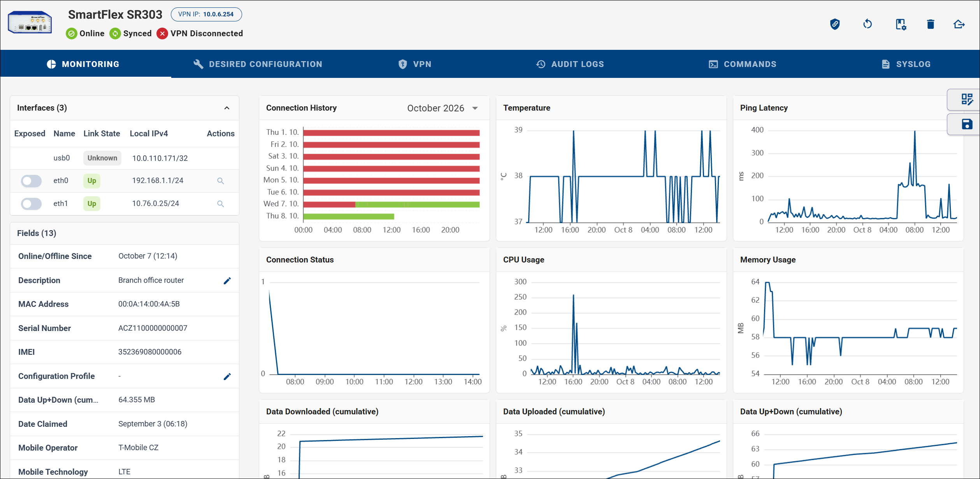Click the October 7 (12:14) value
The width and height of the screenshot is (980, 479).
point(148,256)
